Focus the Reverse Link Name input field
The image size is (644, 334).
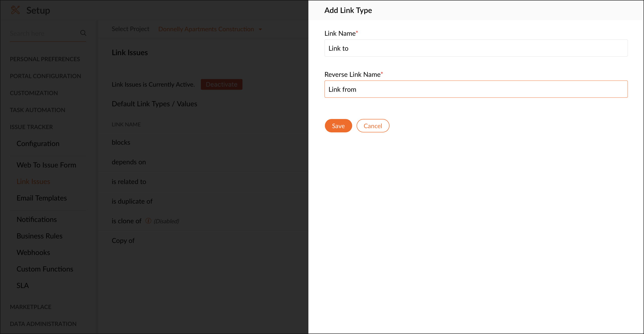[476, 89]
